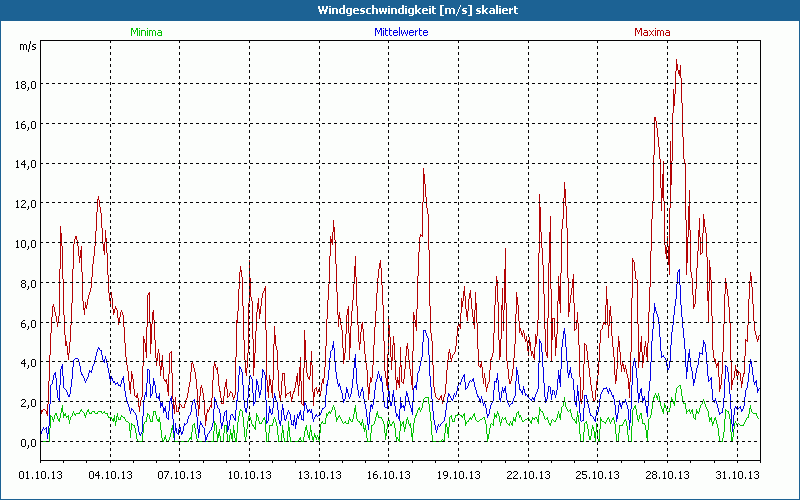Image resolution: width=800 pixels, height=500 pixels.
Task: Click the 2,0 y-axis value
Action: click(x=30, y=403)
